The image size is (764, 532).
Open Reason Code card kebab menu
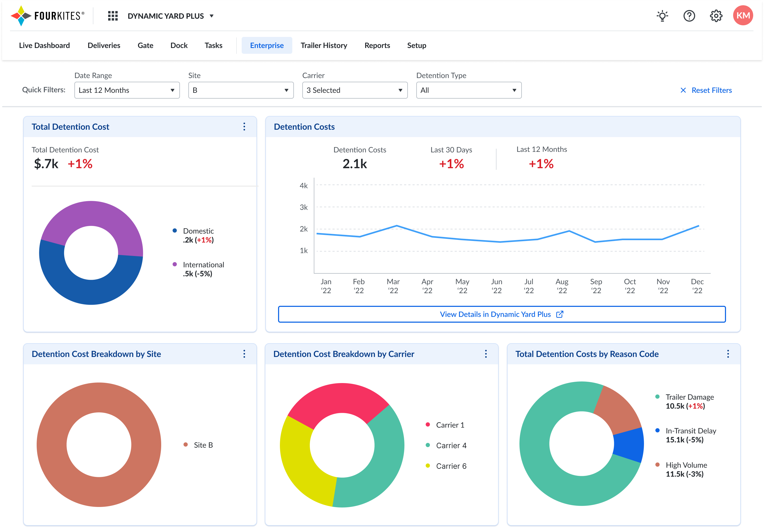coord(728,354)
